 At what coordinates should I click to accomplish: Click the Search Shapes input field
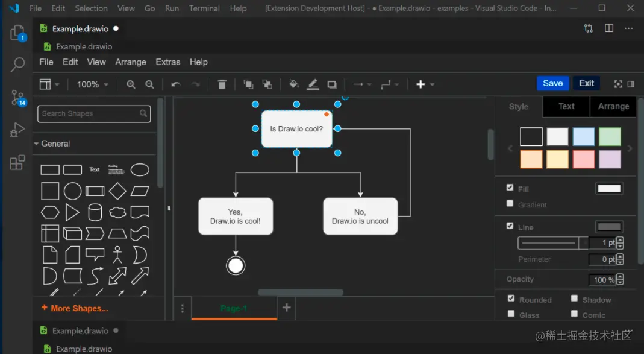tap(93, 113)
